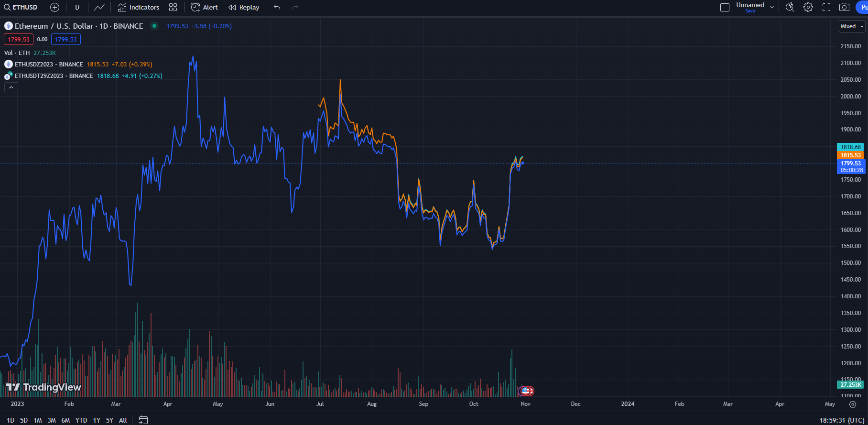Open the Mixed price scale dropdown
The width and height of the screenshot is (868, 425).
(x=851, y=26)
